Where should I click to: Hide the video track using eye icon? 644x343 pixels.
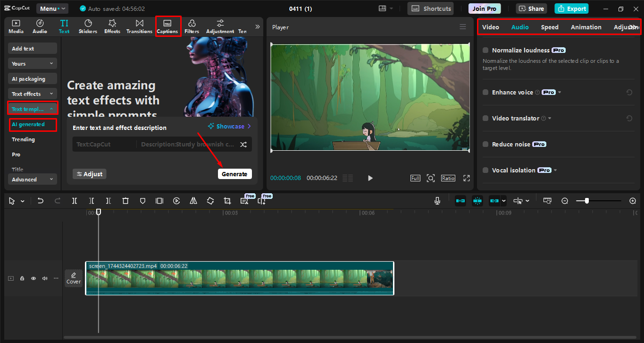[33, 278]
